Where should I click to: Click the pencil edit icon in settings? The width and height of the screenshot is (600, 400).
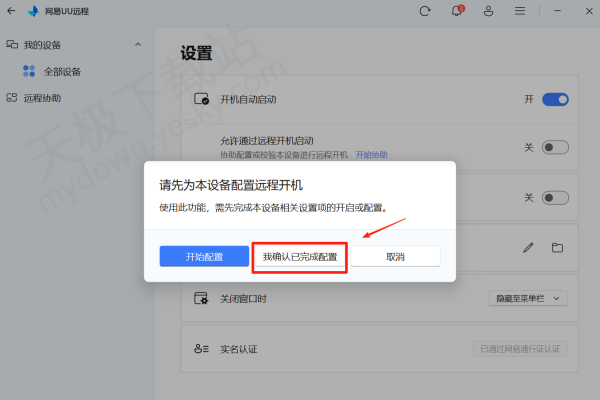coord(528,247)
